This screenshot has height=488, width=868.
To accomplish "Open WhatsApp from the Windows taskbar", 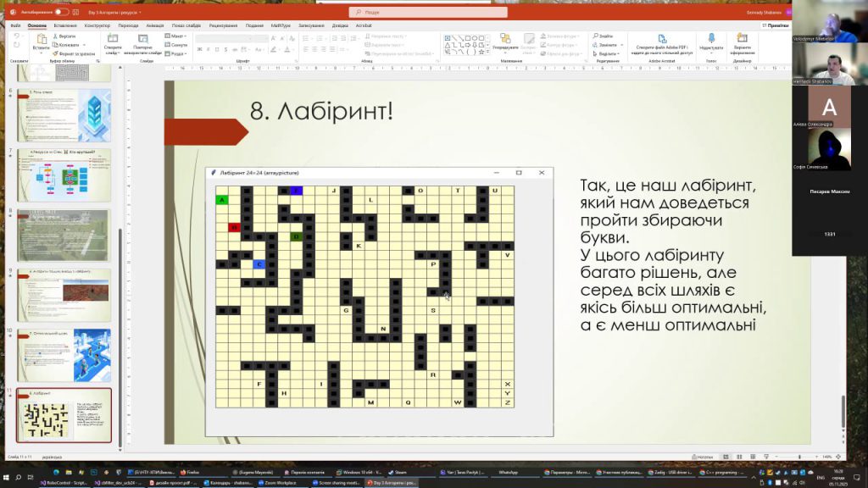I will [508, 472].
